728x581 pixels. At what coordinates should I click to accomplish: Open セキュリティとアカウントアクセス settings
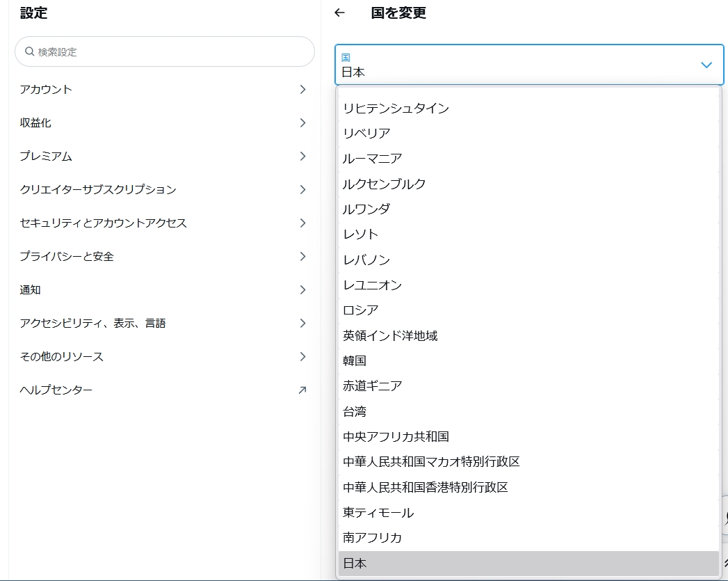pos(103,223)
